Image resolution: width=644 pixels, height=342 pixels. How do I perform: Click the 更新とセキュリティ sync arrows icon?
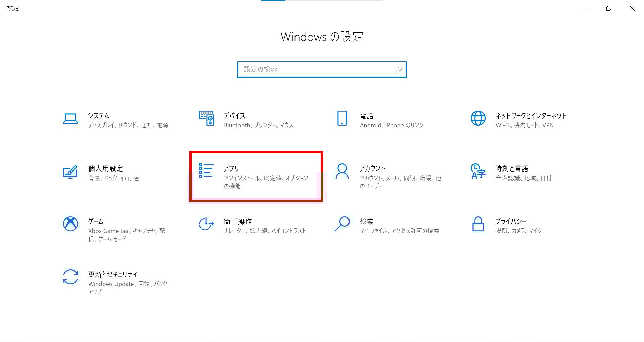[70, 277]
